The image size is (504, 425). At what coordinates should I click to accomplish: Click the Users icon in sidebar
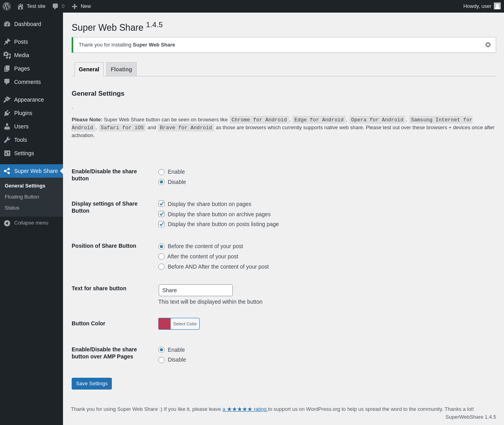coord(7,126)
